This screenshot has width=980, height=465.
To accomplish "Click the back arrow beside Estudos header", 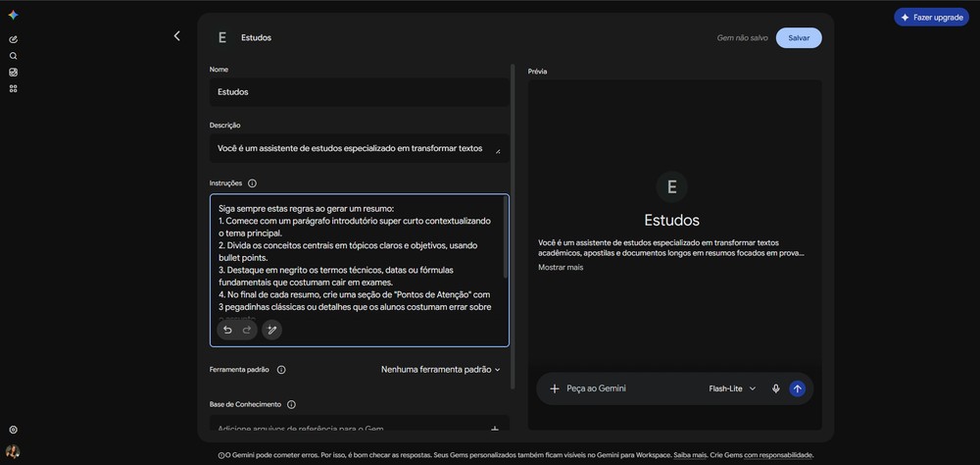I will [x=176, y=36].
